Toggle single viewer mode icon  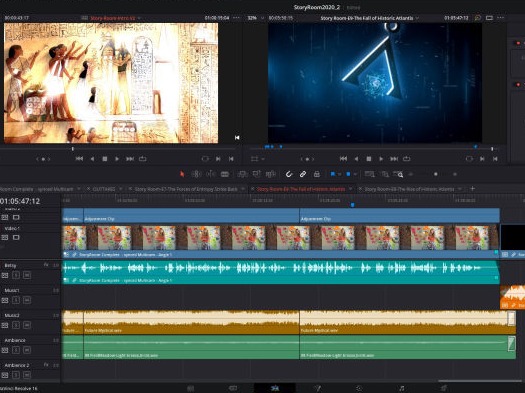click(x=489, y=18)
